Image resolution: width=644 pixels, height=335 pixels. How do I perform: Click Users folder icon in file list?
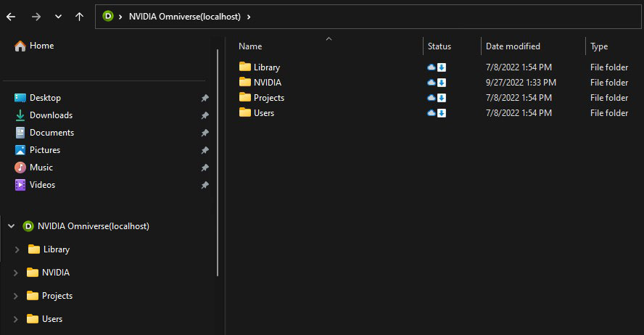[x=245, y=112]
